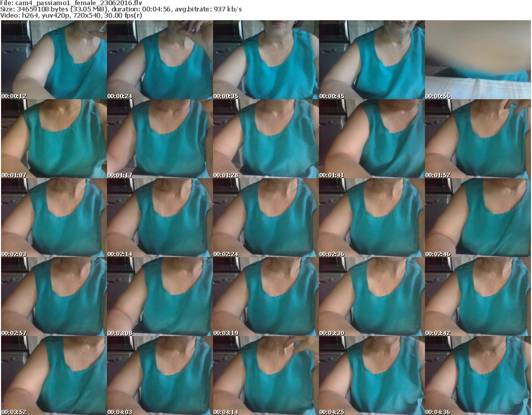View the snapshot timestamped 00:04:14

[x=266, y=376]
